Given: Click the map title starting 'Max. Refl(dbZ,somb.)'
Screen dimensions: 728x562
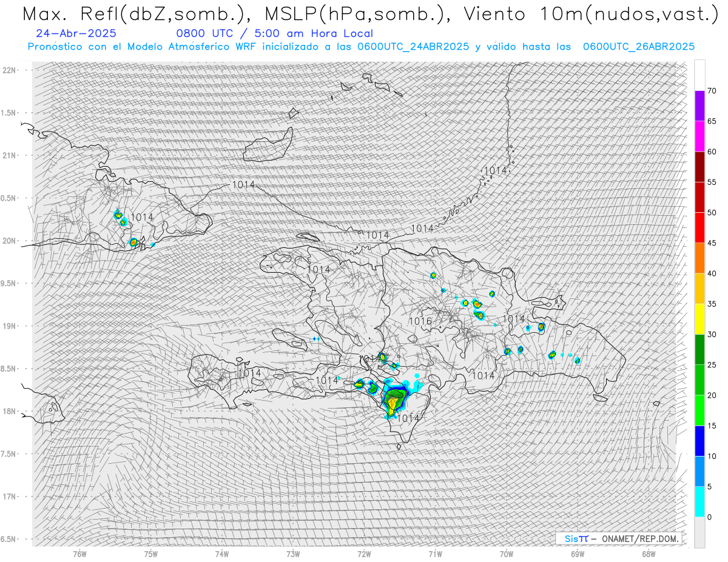Looking at the screenshot, I should point(370,15).
